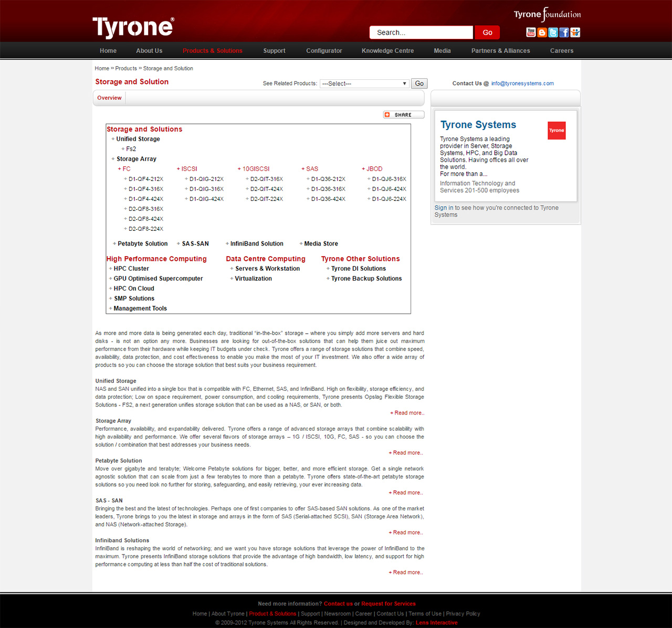Image resolution: width=672 pixels, height=628 pixels.
Task: Open Servers & Workstation link
Action: [268, 269]
